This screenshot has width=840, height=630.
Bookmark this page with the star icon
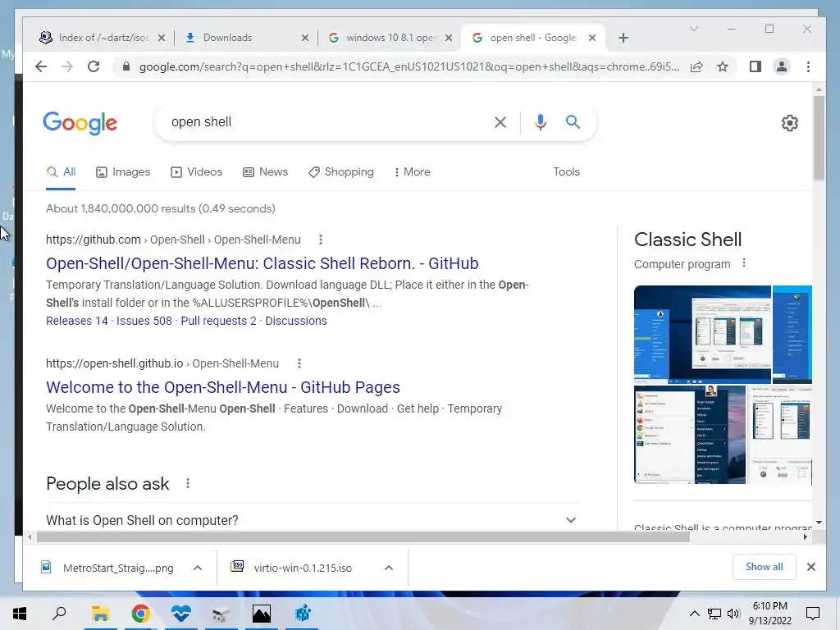723,66
